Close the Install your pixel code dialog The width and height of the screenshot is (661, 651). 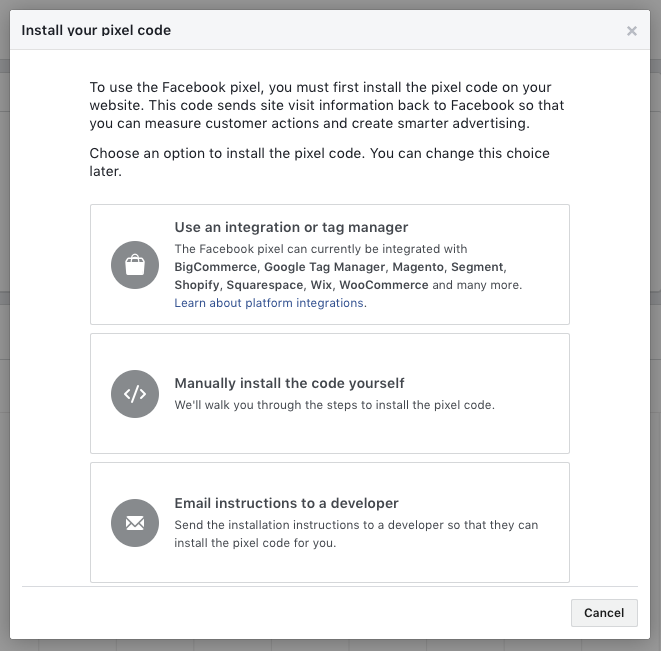point(631,31)
